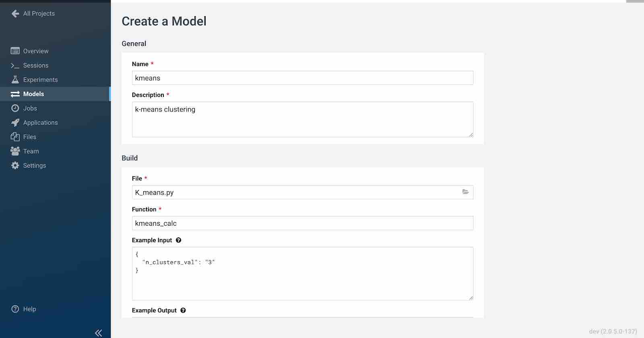This screenshot has height=338, width=644.
Task: Focus the Name field containing kmeans
Action: click(x=303, y=78)
